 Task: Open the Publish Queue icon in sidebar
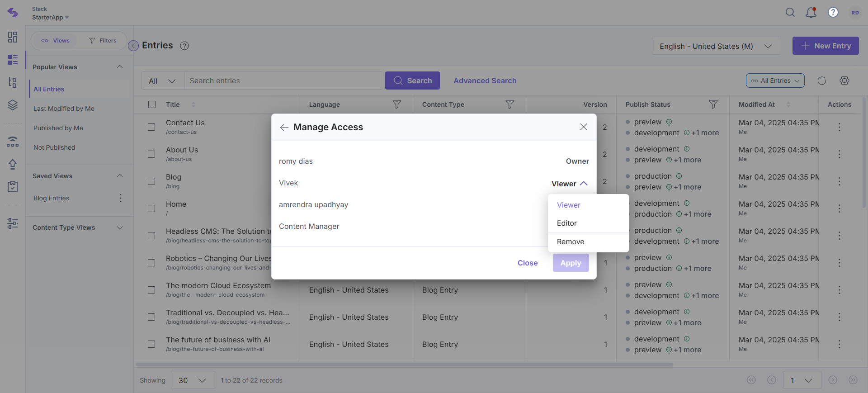point(13,142)
